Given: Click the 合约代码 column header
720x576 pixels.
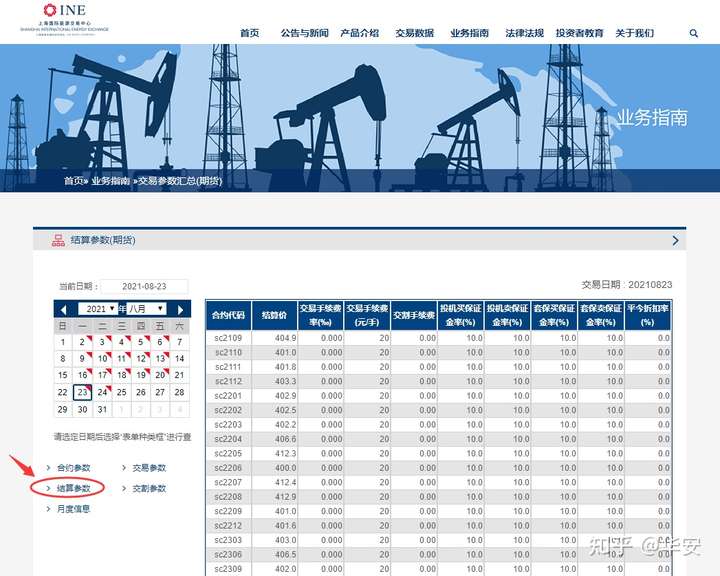Looking at the screenshot, I should coord(228,315).
